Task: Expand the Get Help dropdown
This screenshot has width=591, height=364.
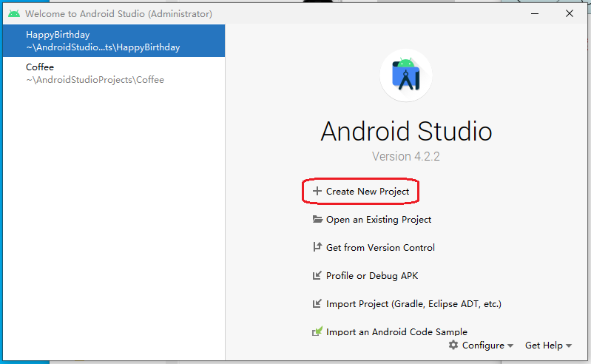Action: point(548,346)
